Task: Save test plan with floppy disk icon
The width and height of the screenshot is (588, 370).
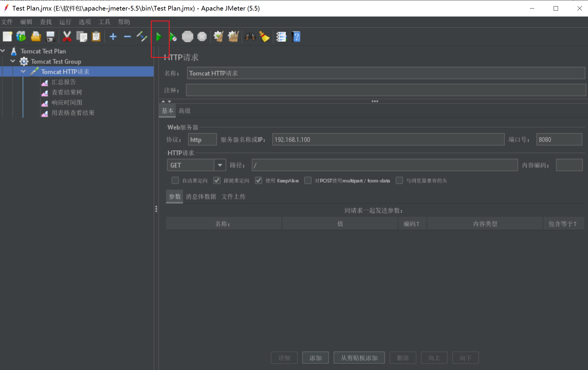Action: tap(50, 37)
